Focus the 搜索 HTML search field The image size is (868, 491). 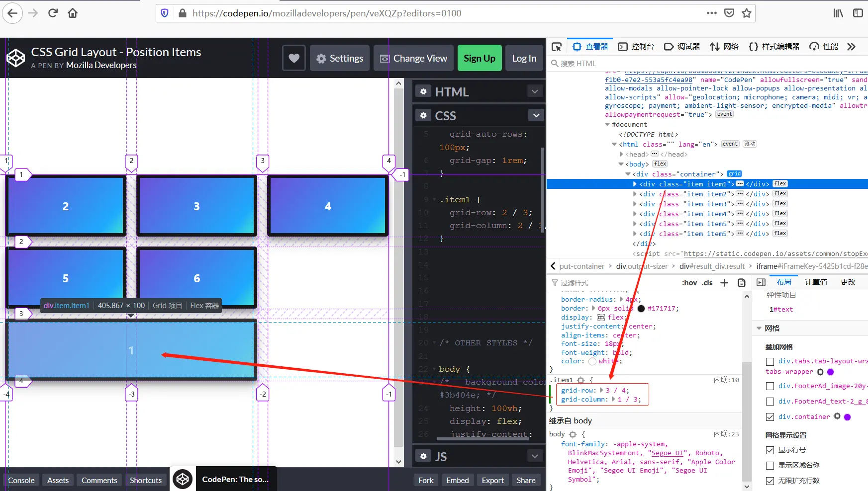point(706,64)
